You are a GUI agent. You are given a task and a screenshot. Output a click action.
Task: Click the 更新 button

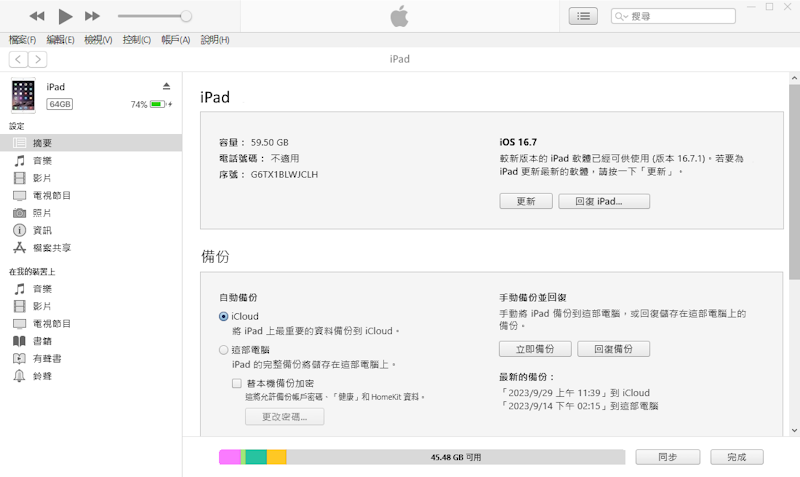(x=526, y=202)
